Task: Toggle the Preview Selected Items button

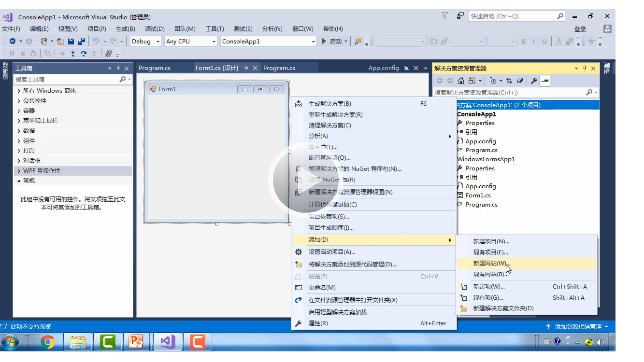Action: point(545,81)
